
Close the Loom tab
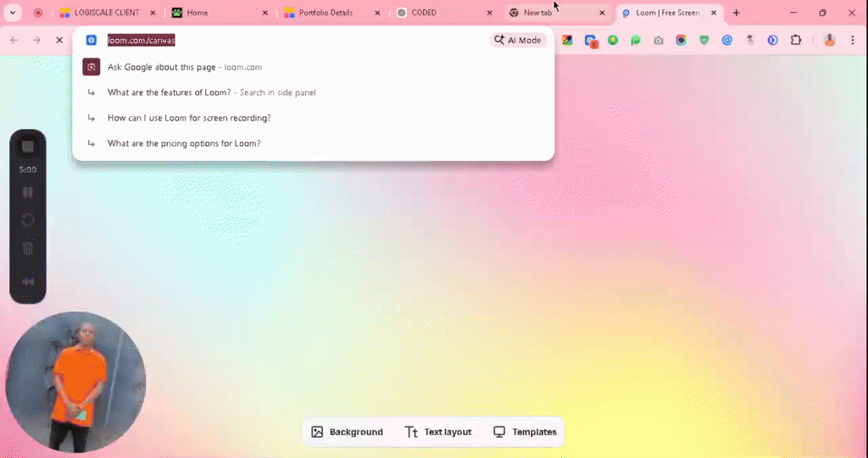coord(714,13)
